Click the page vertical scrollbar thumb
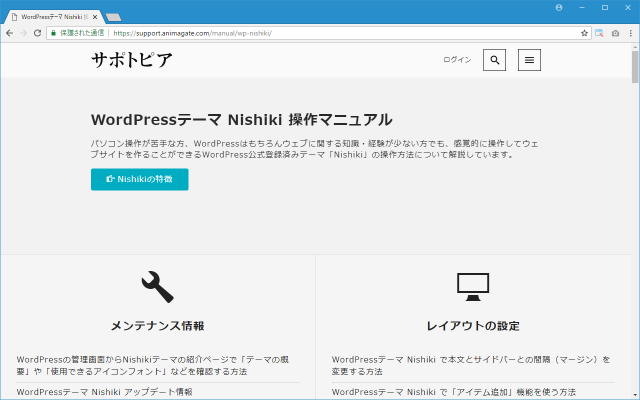This screenshot has width=640, height=400. pos(635,67)
